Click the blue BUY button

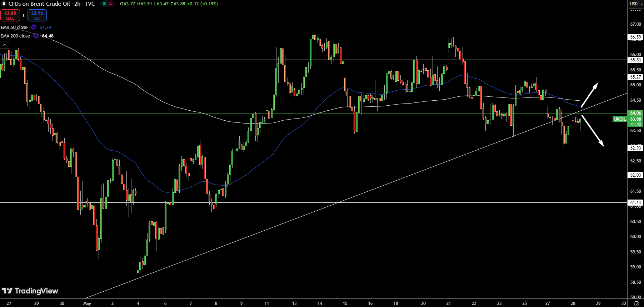pos(37,15)
